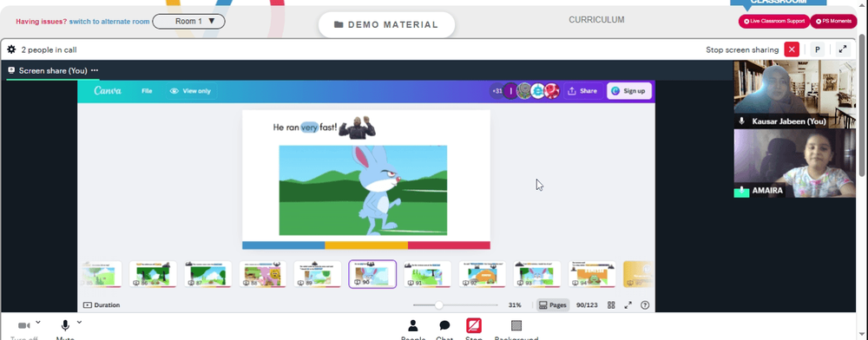The width and height of the screenshot is (868, 340).
Task: Expand call view to fullscreen
Action: click(843, 49)
